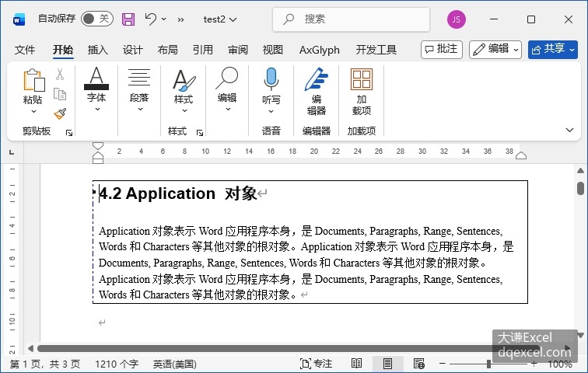Open the 编辑 find magnifier group

point(227,89)
